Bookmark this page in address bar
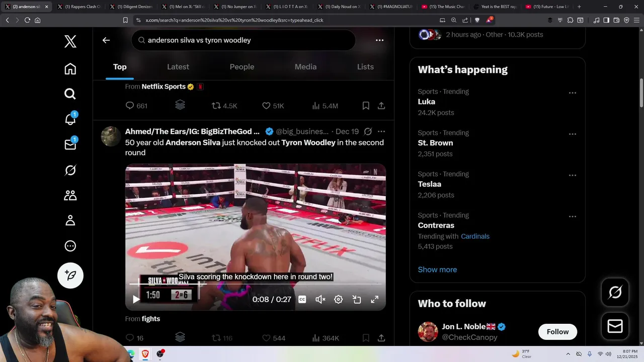Image resolution: width=644 pixels, height=362 pixels. [x=125, y=20]
